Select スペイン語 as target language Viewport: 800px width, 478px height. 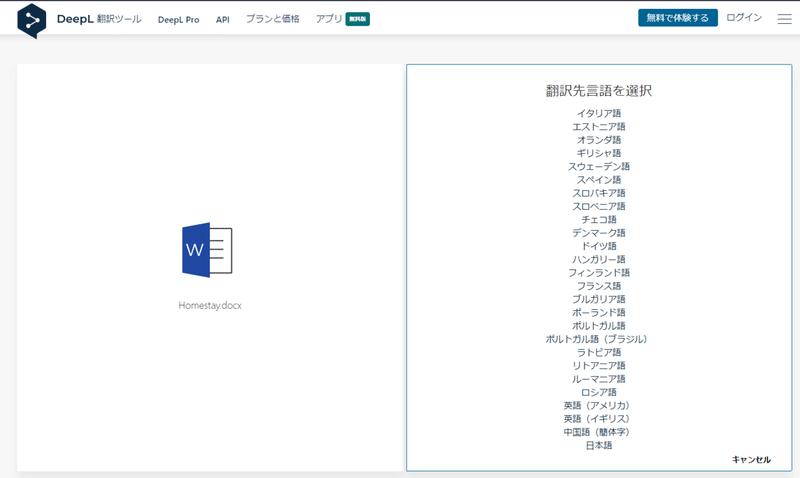[599, 180]
